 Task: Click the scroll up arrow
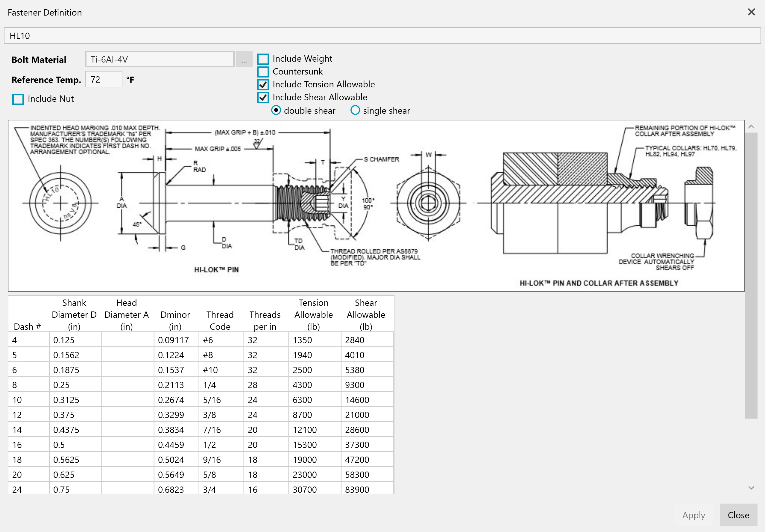coord(751,127)
